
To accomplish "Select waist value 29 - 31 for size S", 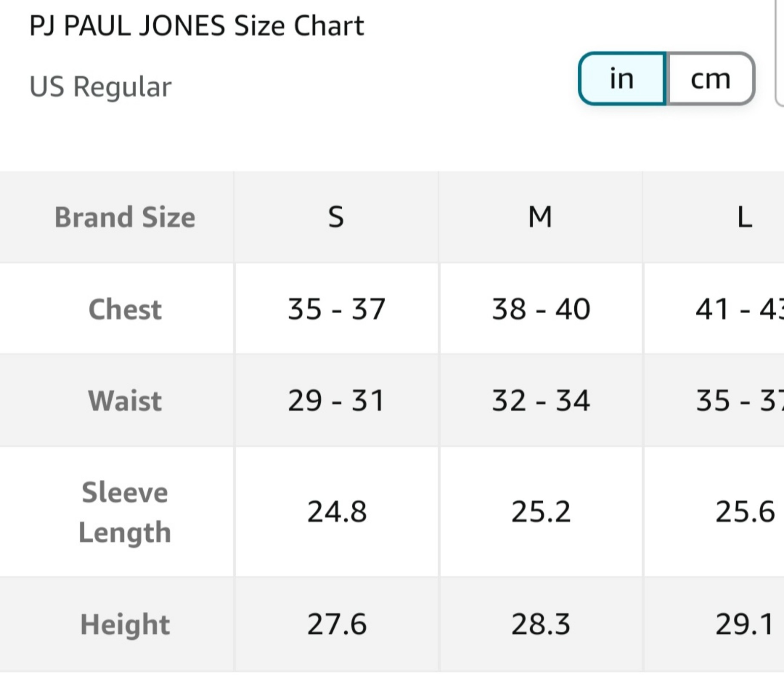I will pyautogui.click(x=336, y=400).
